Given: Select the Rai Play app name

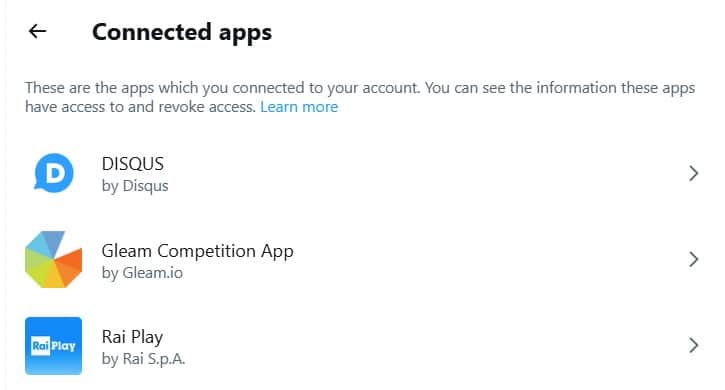Looking at the screenshot, I should point(132,337).
